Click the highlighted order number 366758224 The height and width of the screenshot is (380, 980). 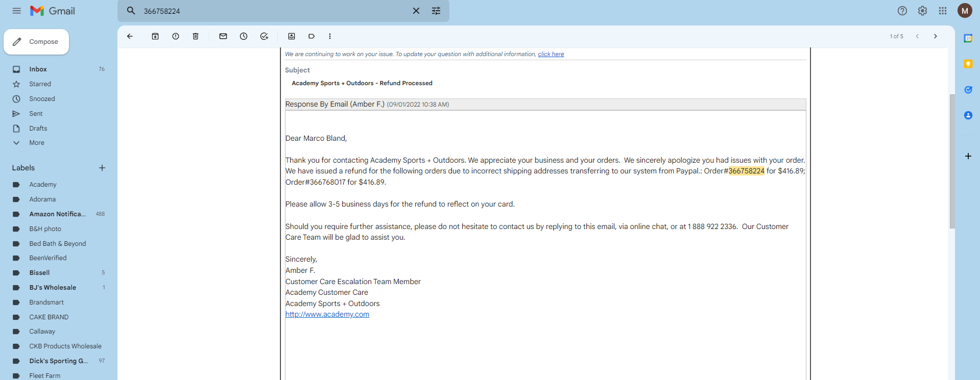pos(747,171)
